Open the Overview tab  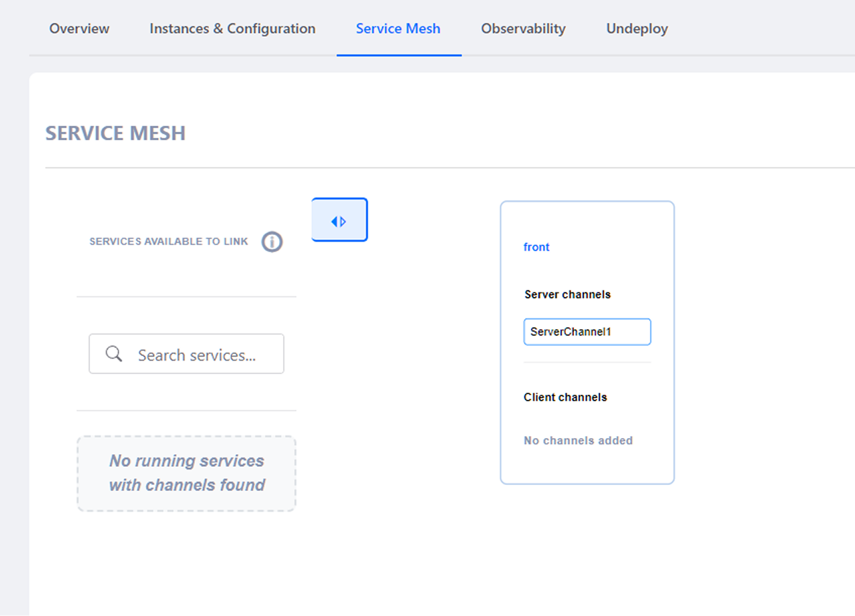click(79, 29)
